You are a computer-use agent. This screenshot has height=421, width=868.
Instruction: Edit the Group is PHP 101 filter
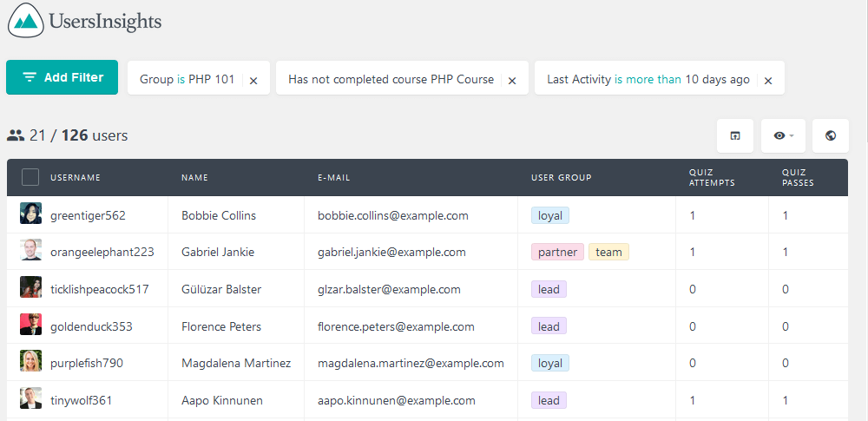(x=187, y=79)
